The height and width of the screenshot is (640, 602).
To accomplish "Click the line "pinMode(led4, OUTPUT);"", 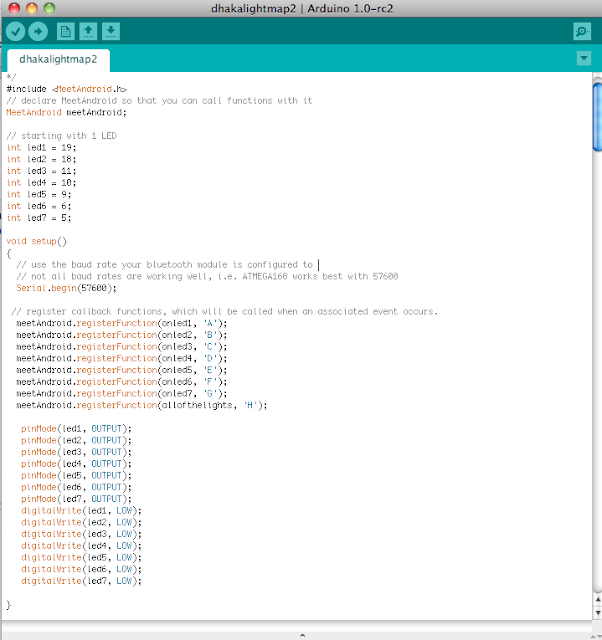I will click(x=77, y=464).
